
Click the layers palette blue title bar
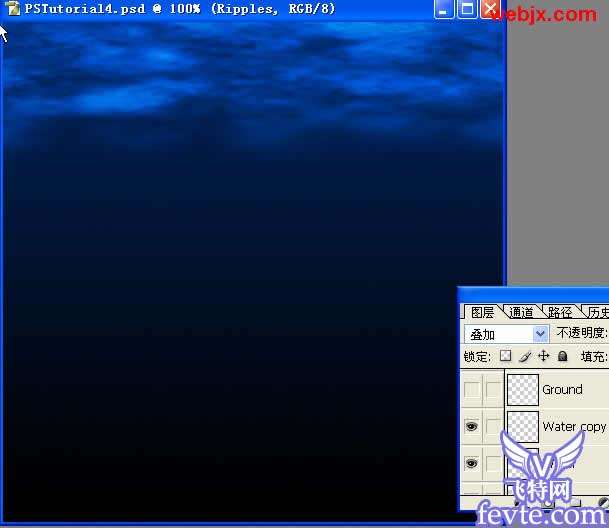tap(533, 294)
